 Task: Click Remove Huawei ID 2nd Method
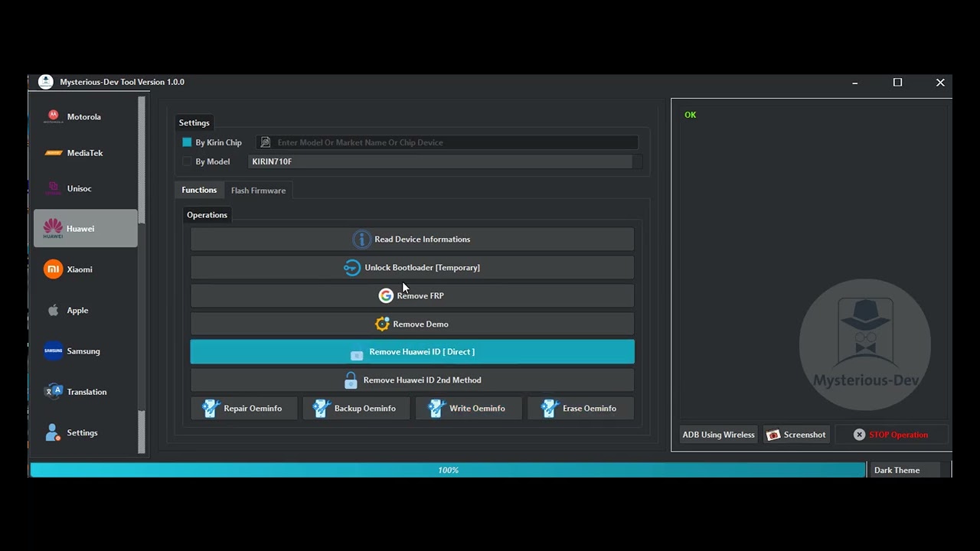[x=412, y=380]
